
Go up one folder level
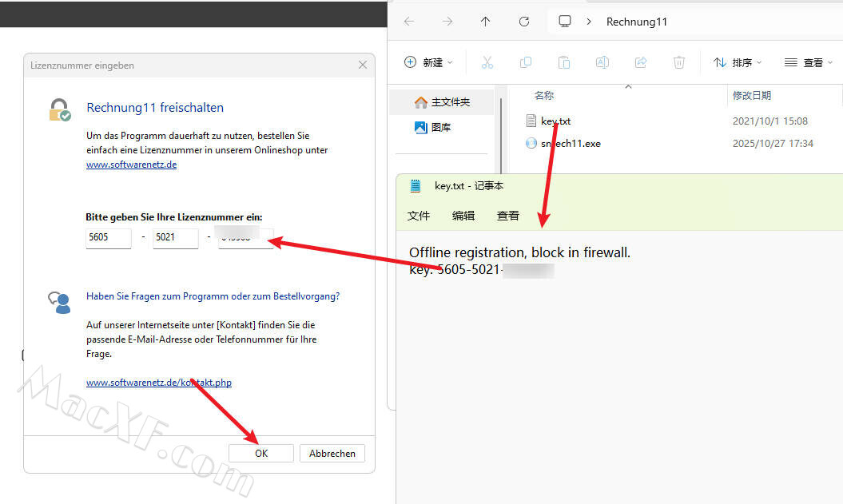486,22
